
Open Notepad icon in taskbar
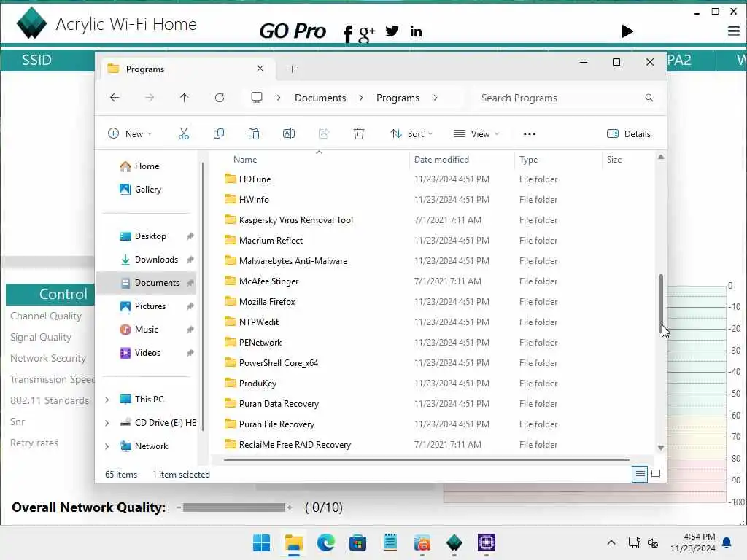point(390,542)
